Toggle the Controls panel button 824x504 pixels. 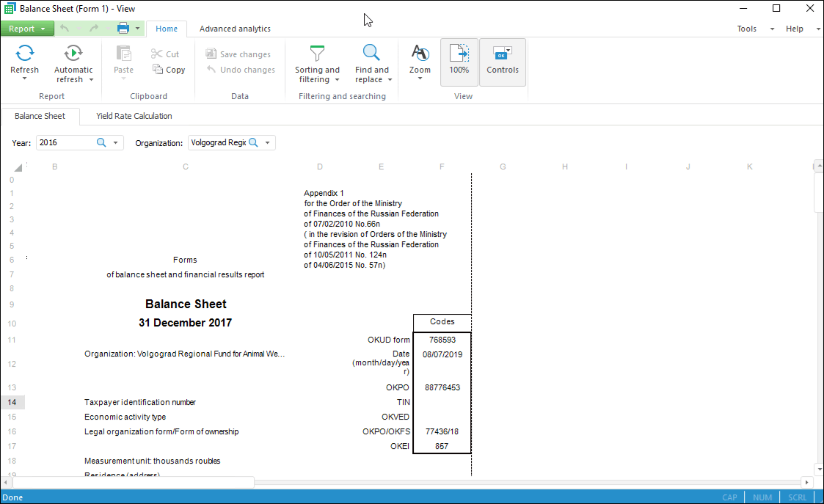point(503,62)
